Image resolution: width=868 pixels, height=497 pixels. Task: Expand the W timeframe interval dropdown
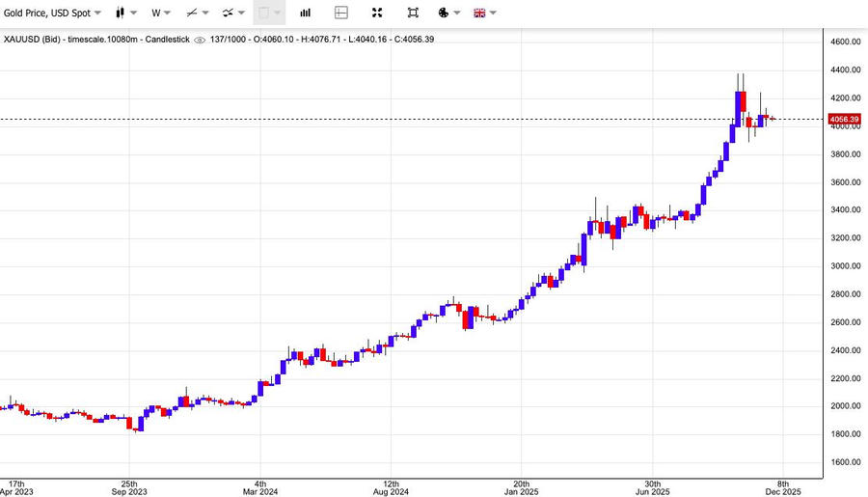pyautogui.click(x=160, y=14)
